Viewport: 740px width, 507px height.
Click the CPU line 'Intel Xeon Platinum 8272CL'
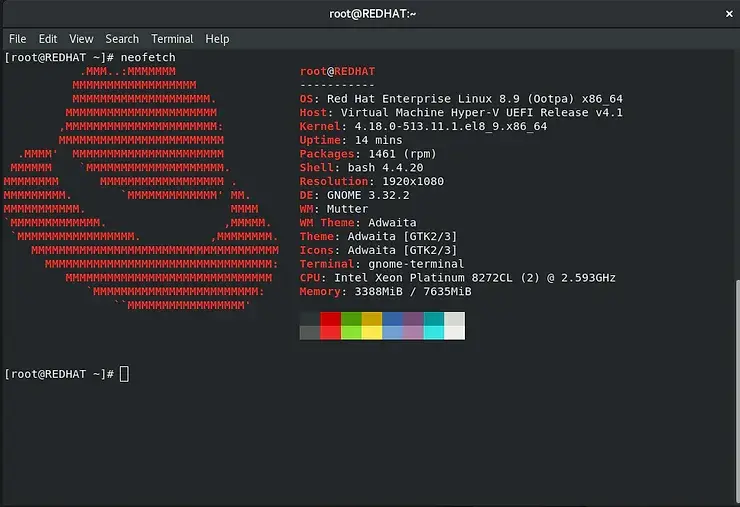click(x=458, y=278)
